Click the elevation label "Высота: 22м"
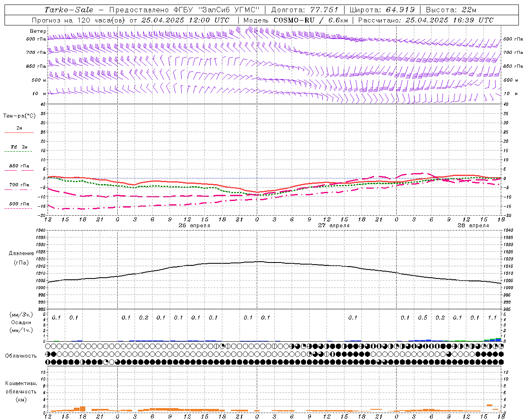 pos(451,10)
